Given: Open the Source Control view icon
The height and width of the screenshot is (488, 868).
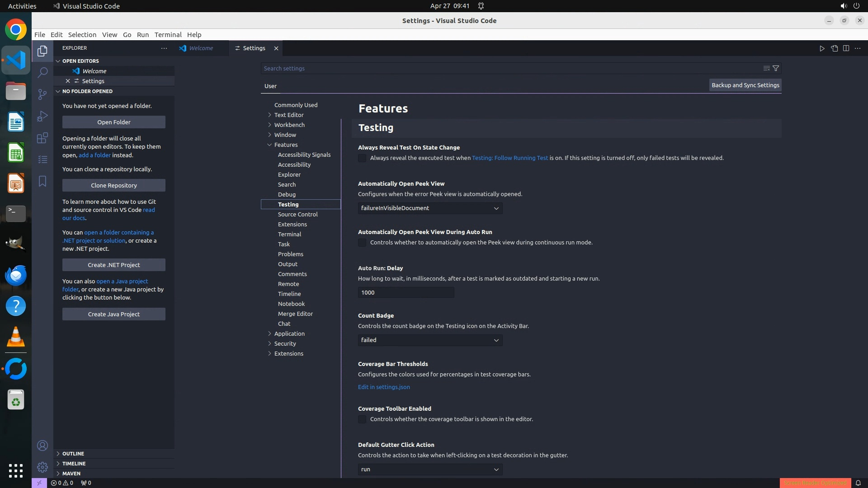Looking at the screenshot, I should tap(42, 94).
